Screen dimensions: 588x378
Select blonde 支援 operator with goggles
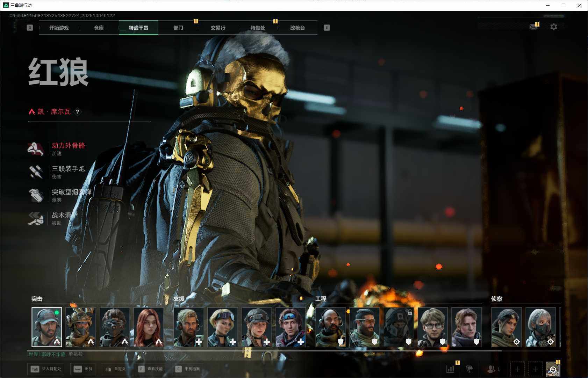(223, 327)
